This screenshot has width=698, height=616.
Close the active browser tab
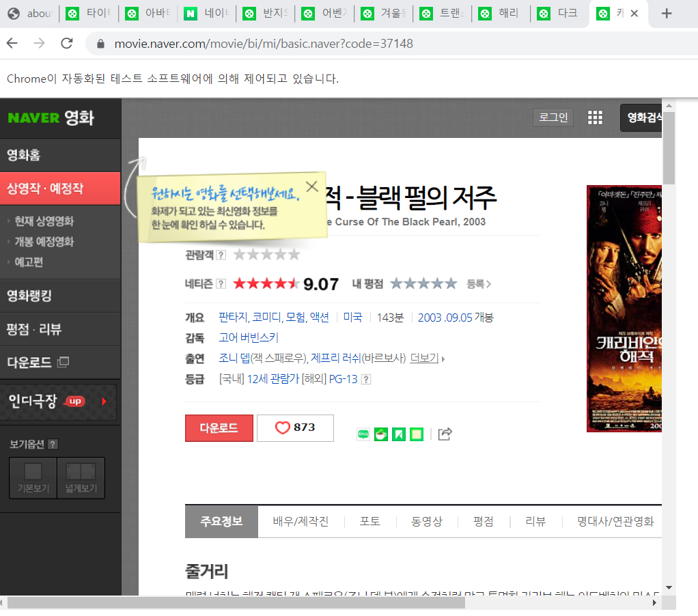pos(634,14)
